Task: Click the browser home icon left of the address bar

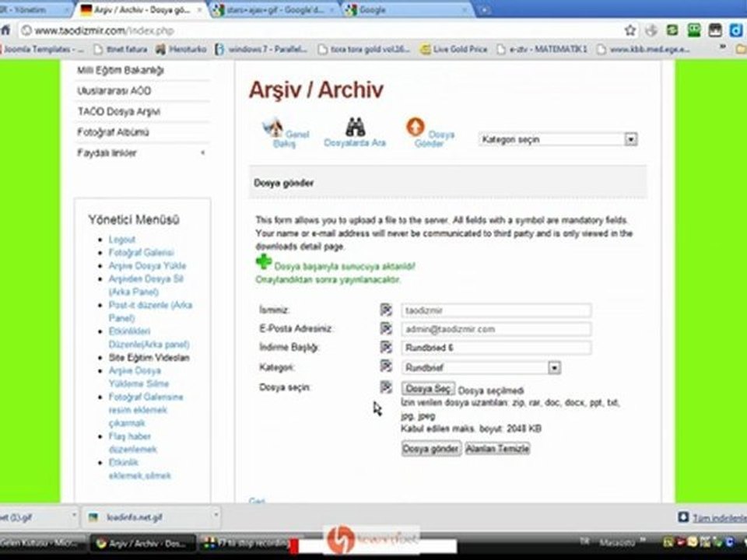Action: click(5, 30)
